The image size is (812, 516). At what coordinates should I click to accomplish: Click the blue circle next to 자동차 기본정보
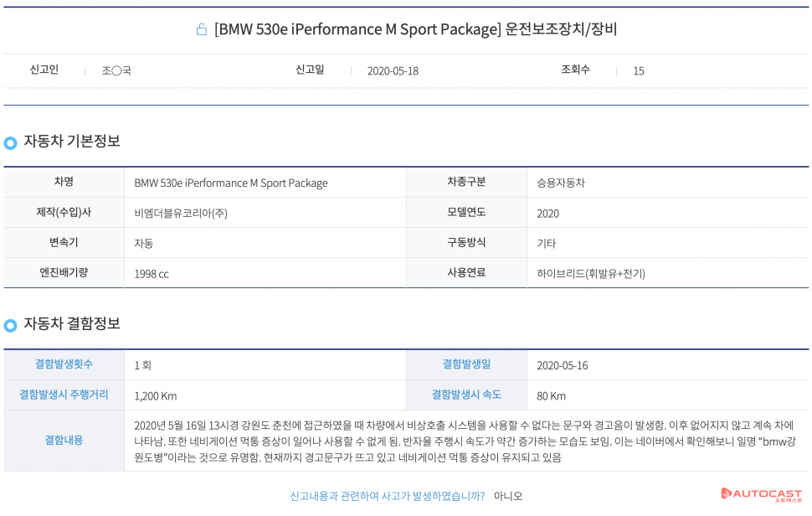pyautogui.click(x=10, y=143)
